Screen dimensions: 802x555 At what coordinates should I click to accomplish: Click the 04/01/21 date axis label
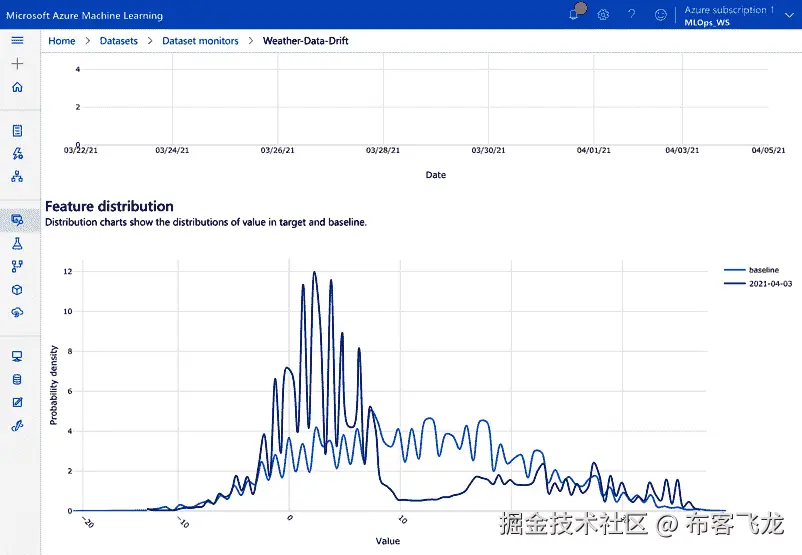point(594,150)
